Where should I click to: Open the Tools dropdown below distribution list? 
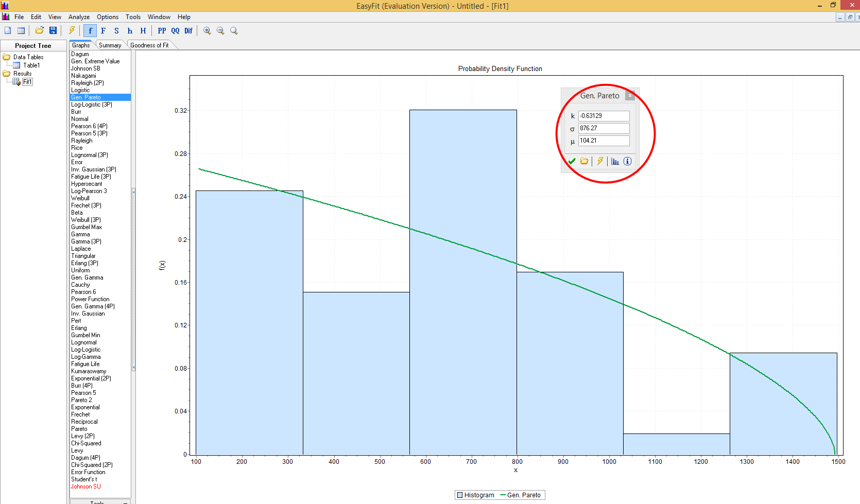pyautogui.click(x=100, y=501)
